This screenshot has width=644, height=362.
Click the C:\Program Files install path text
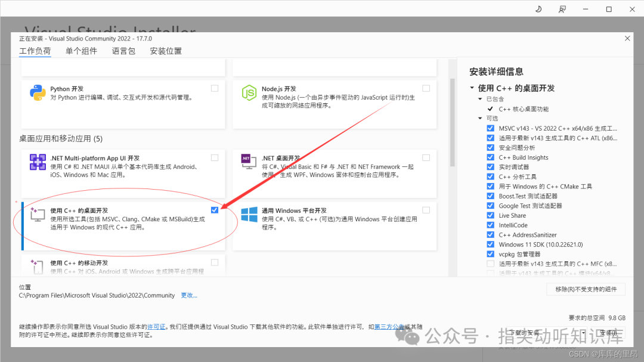pyautogui.click(x=97, y=295)
